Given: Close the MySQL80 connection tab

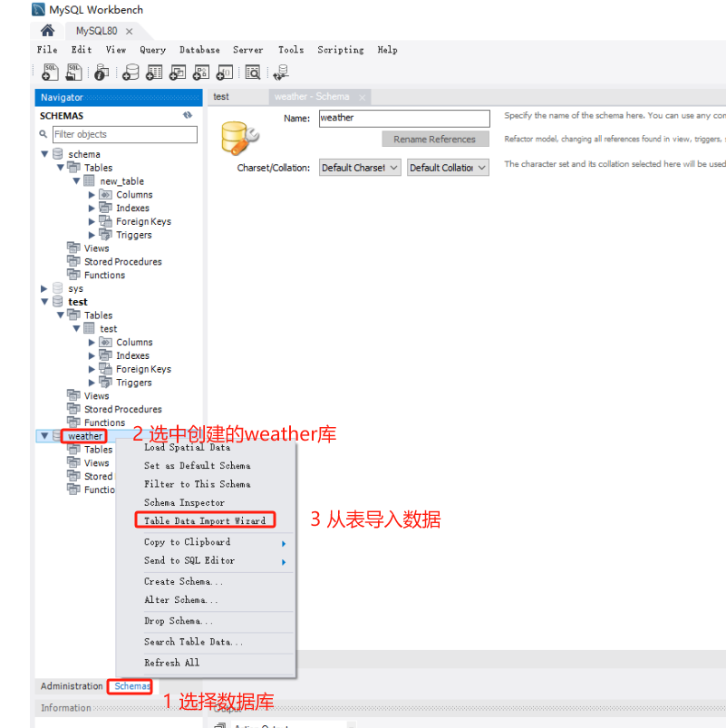Looking at the screenshot, I should click(130, 31).
